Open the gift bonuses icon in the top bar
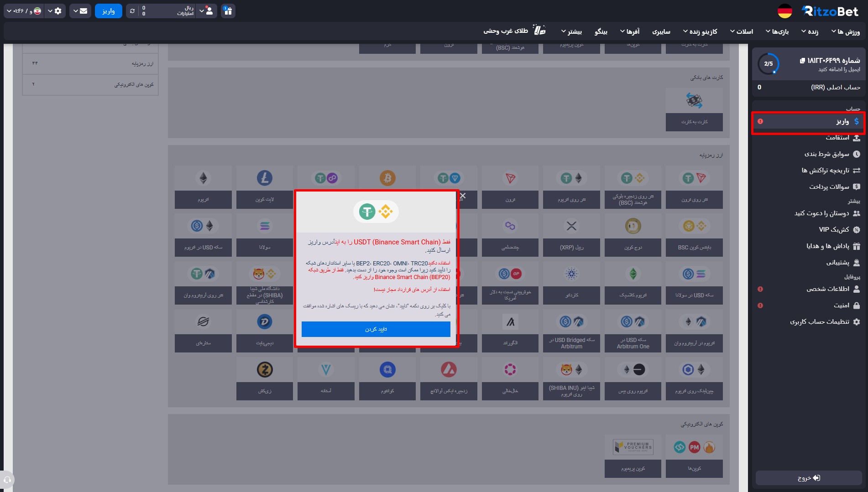Screen dimensions: 868x492 [228, 11]
